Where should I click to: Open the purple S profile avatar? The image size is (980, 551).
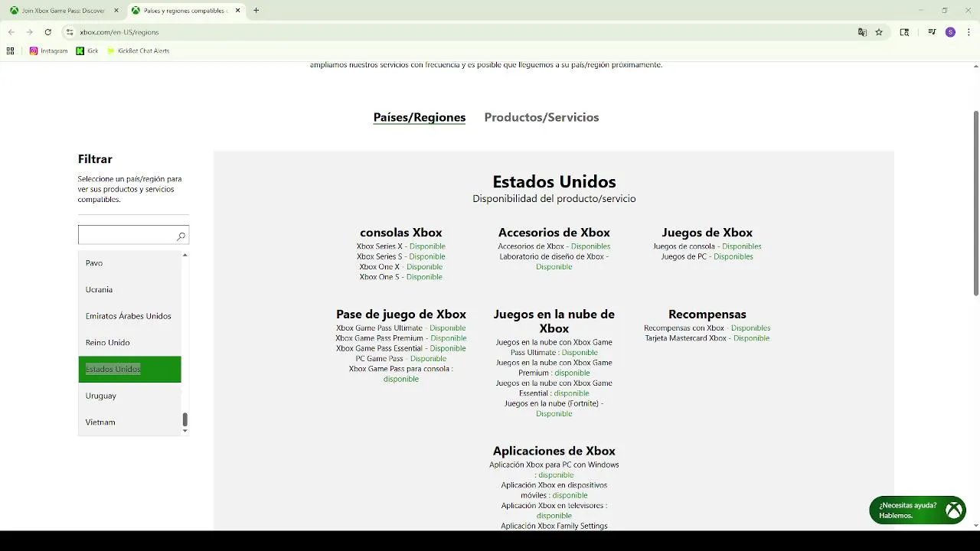pyautogui.click(x=950, y=32)
